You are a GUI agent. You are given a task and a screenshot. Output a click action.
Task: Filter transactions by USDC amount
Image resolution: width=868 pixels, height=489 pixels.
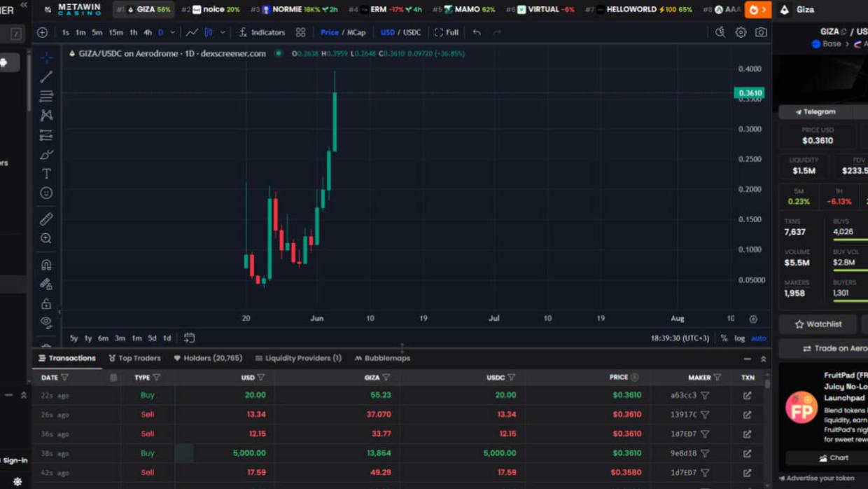pyautogui.click(x=512, y=378)
